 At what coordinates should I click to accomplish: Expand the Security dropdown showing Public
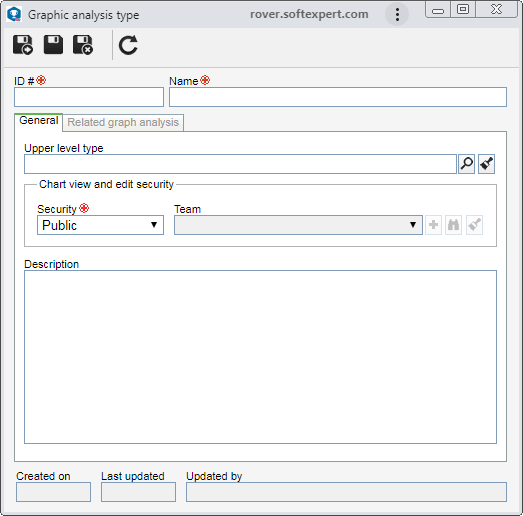(x=100, y=225)
